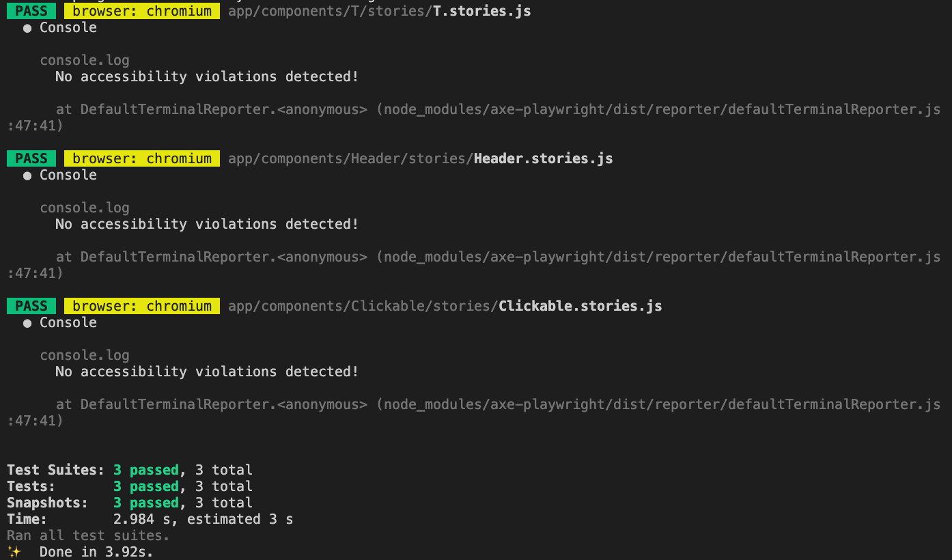Click the 'browser: chromium' label beside Clickable.stories.js
Image resolution: width=952 pixels, height=560 pixels.
click(142, 306)
